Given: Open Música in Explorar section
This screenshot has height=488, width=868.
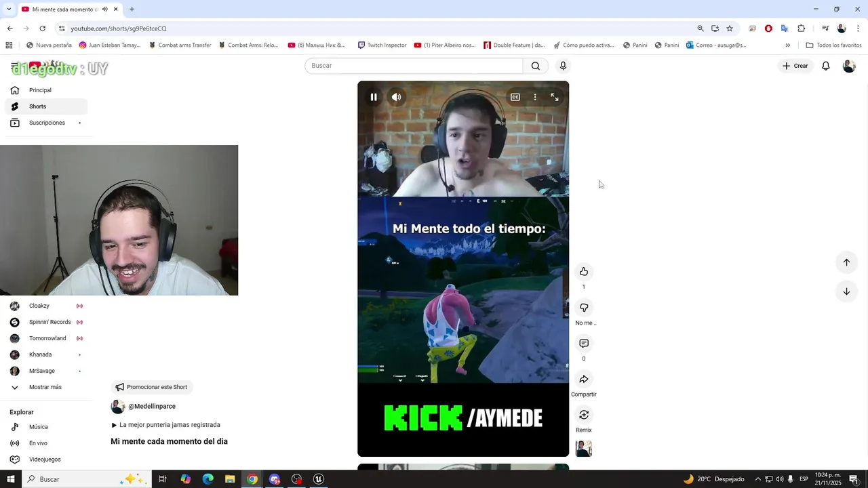Looking at the screenshot, I should coord(46,427).
